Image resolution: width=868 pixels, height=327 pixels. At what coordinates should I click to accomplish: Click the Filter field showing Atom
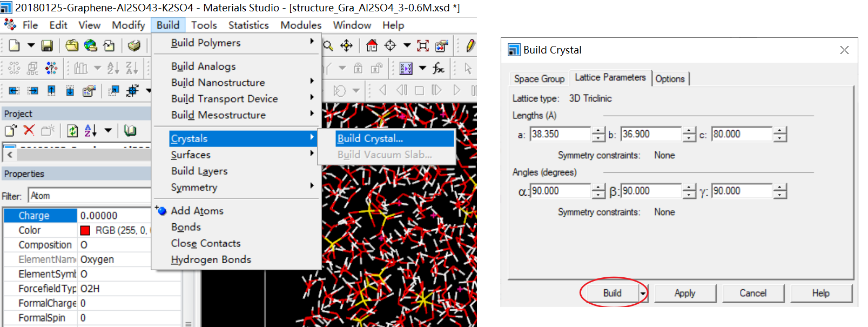click(90, 196)
